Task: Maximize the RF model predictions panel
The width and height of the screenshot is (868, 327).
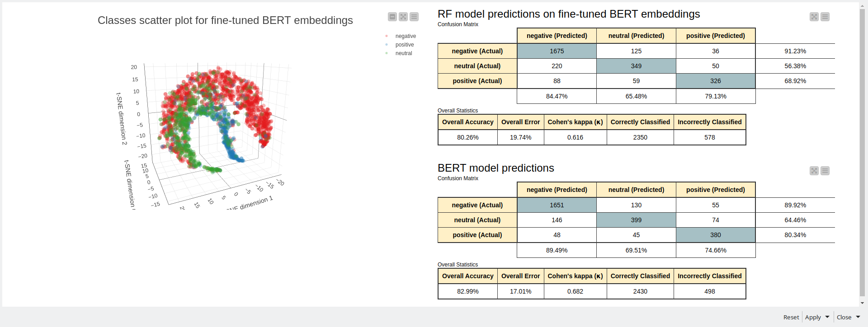Action: tap(814, 17)
